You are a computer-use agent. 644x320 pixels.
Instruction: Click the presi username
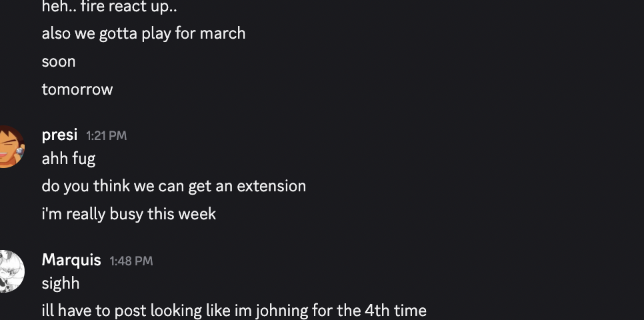59,135
